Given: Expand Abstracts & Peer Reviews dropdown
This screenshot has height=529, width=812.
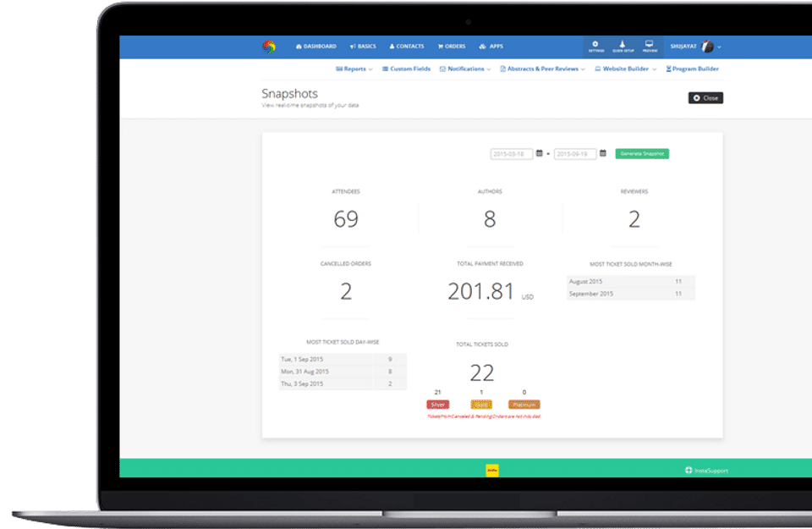Looking at the screenshot, I should click(542, 69).
